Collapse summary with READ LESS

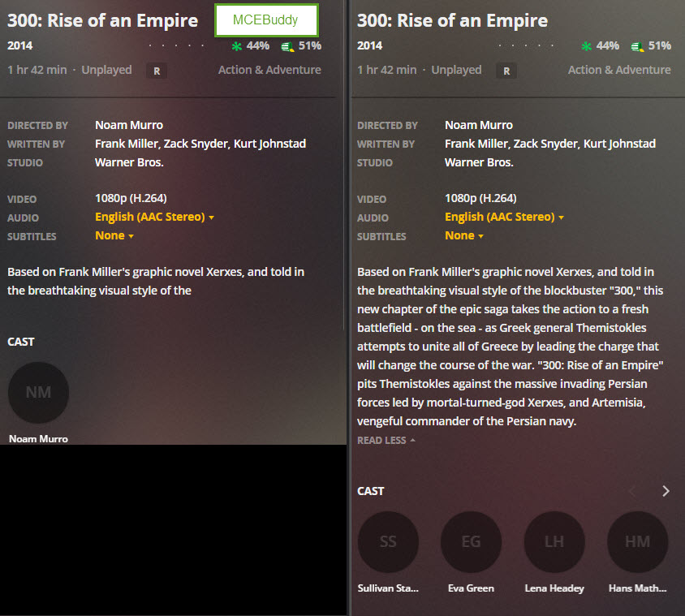[386, 441]
